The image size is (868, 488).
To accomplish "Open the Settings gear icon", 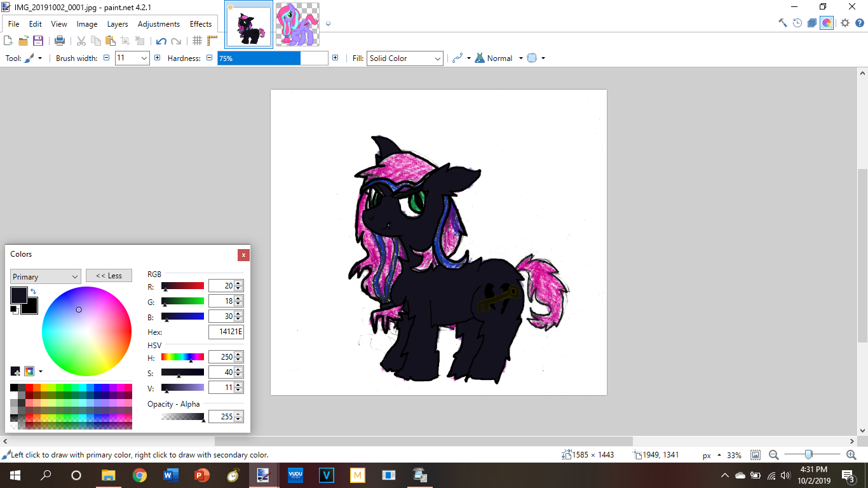I will [x=845, y=23].
